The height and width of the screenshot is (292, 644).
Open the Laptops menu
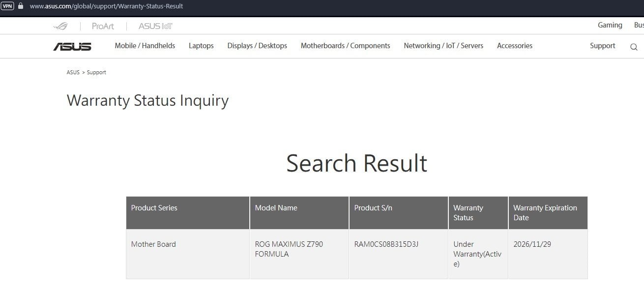[x=201, y=46]
